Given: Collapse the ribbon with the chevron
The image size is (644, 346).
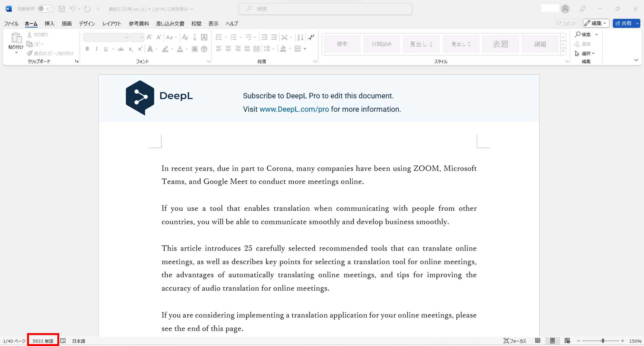Looking at the screenshot, I should pos(636,60).
